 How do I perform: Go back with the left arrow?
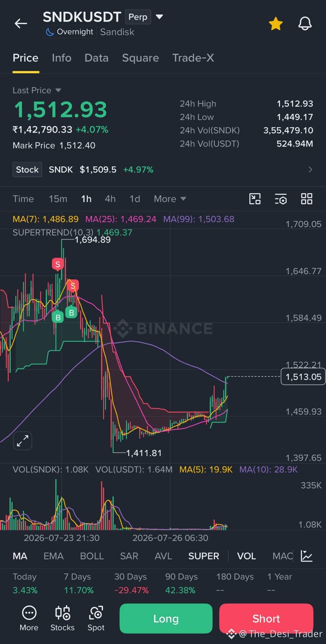[x=21, y=24]
